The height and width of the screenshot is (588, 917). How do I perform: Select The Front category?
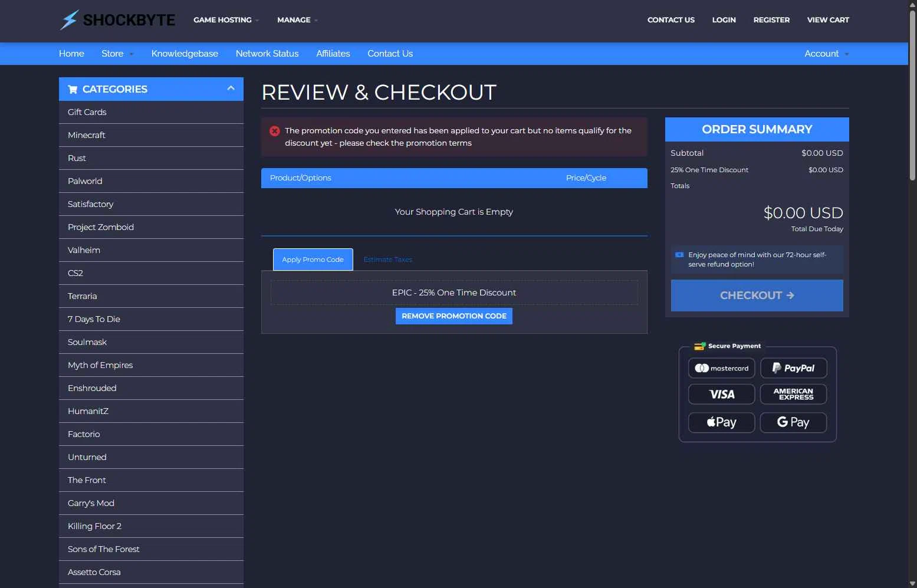[x=151, y=480]
